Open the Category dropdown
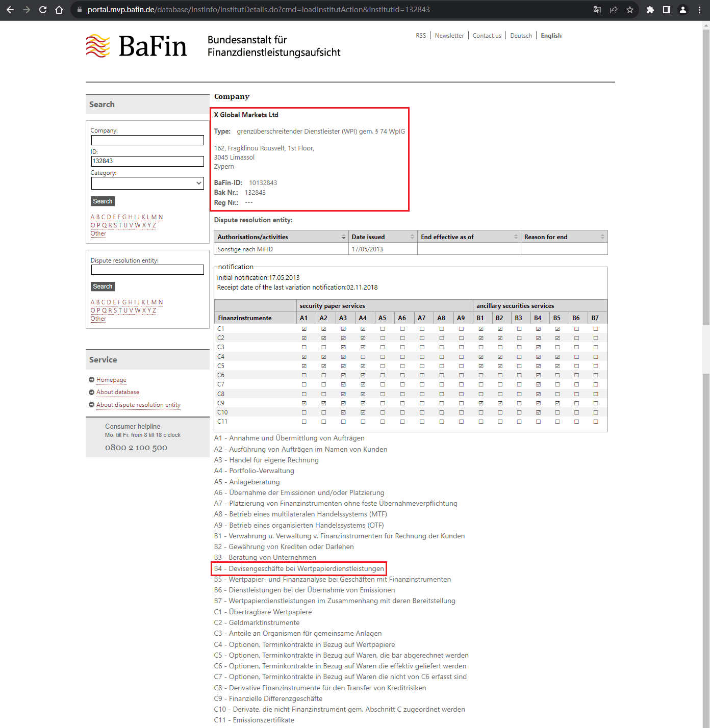Image resolution: width=710 pixels, height=728 pixels. [147, 183]
